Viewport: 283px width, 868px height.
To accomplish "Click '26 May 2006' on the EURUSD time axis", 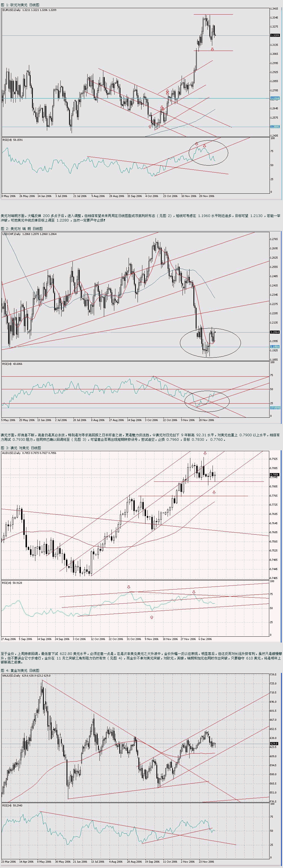I will (27, 196).
